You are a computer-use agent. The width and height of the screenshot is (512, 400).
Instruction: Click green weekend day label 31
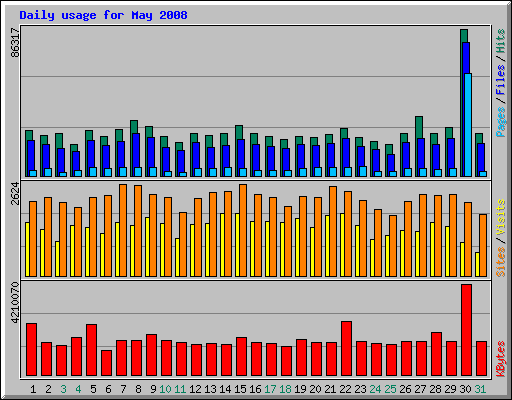(480, 389)
